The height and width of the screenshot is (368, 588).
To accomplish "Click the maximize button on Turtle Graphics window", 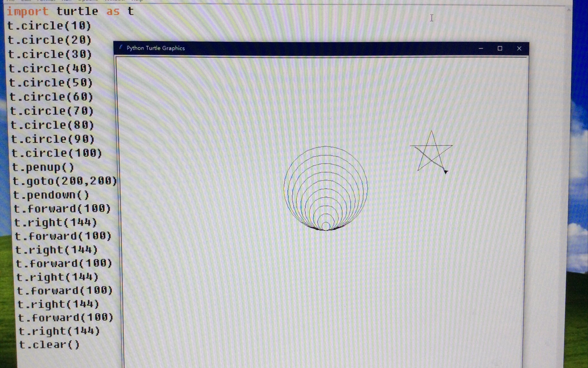I will click(x=500, y=48).
